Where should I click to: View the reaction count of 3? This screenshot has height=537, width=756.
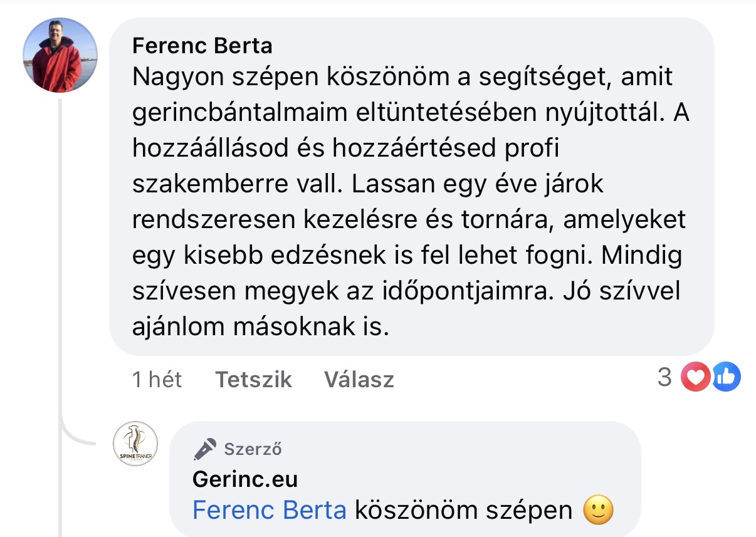pyautogui.click(x=664, y=377)
